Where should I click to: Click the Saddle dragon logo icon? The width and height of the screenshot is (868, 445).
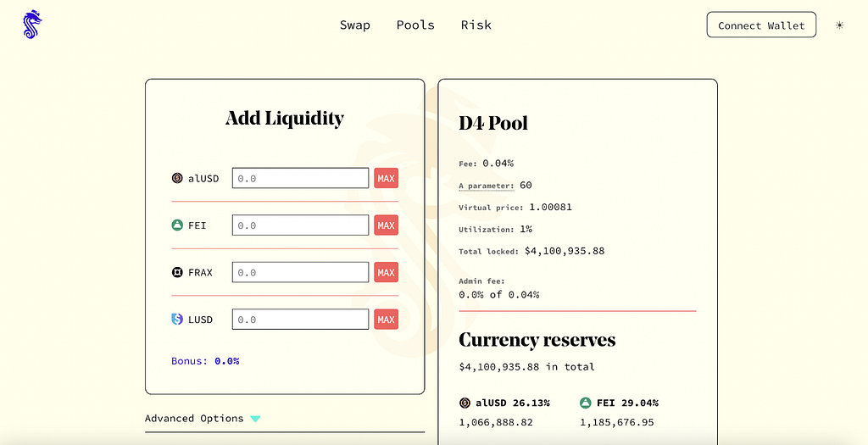click(x=32, y=25)
